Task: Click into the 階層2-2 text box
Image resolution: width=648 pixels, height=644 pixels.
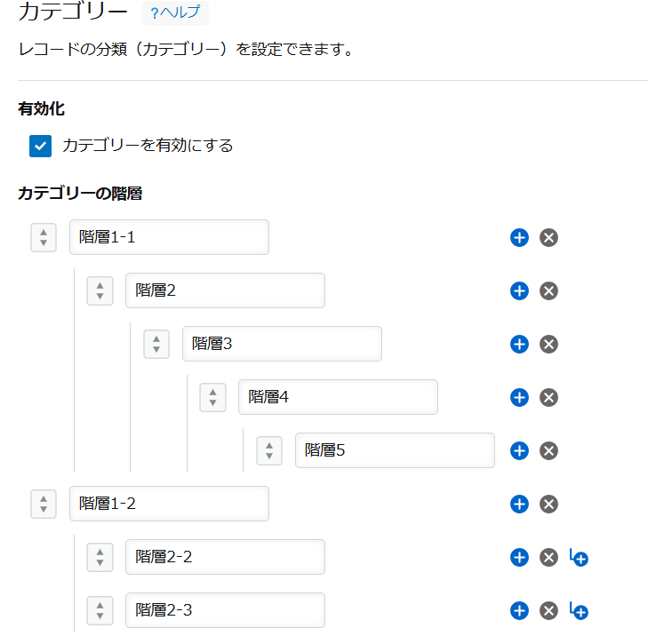Action: (225, 557)
